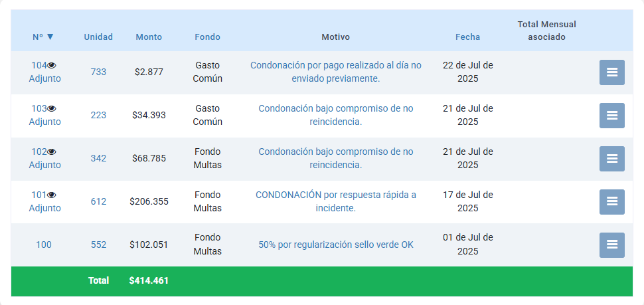Open Adjunto link for entry 103
Image resolution: width=644 pixels, height=305 pixels.
(x=44, y=122)
